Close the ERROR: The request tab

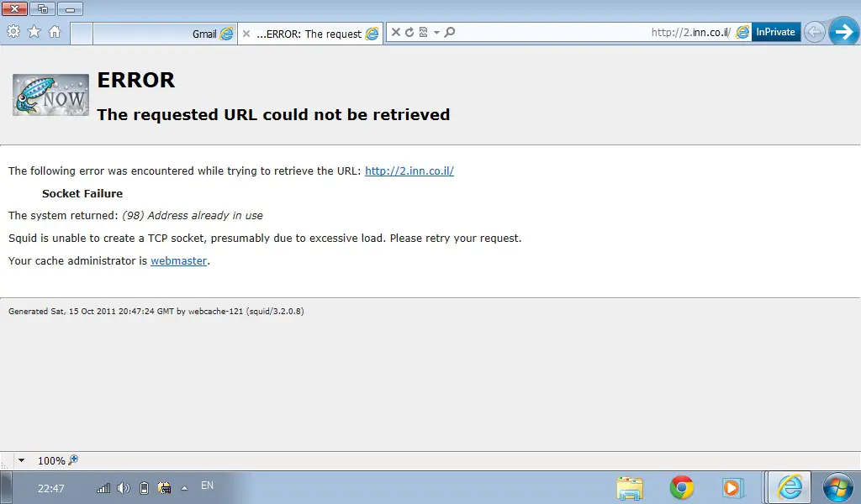coord(246,34)
